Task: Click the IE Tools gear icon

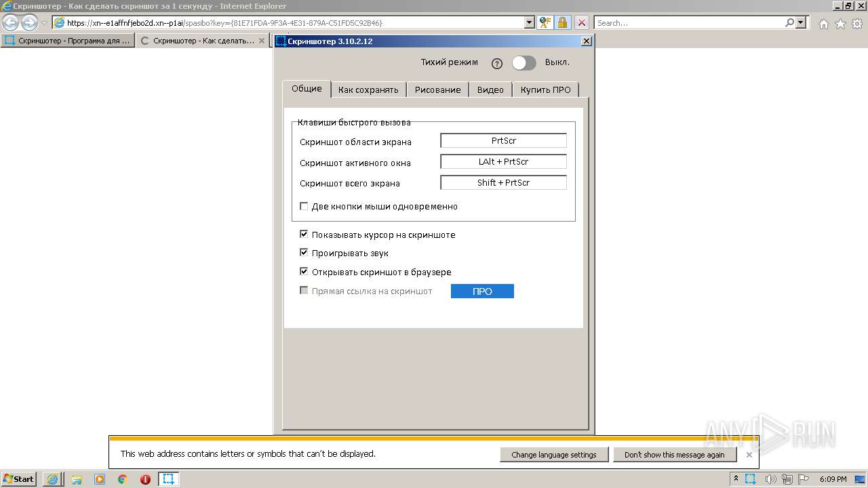Action: click(x=857, y=24)
